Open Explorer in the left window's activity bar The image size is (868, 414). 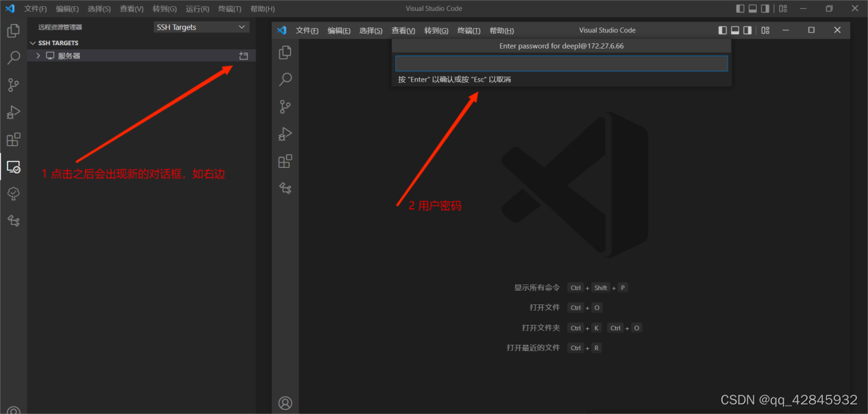(x=13, y=31)
